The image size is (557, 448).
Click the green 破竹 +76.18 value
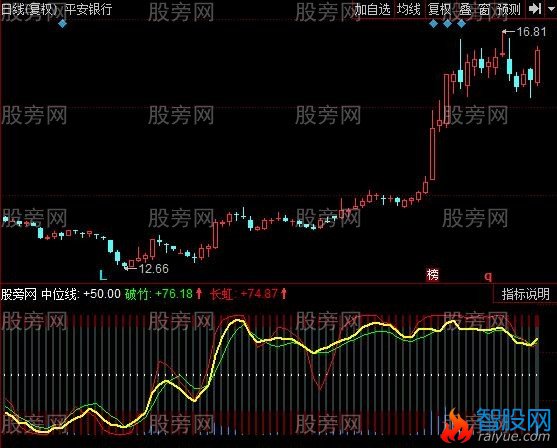[x=158, y=294]
